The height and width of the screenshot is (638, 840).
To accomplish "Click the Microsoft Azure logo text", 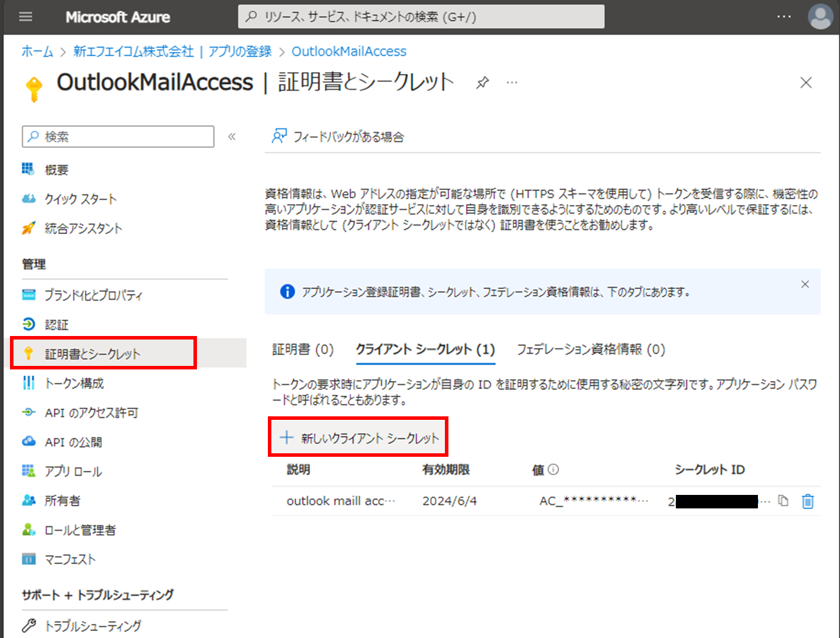I will click(x=118, y=17).
